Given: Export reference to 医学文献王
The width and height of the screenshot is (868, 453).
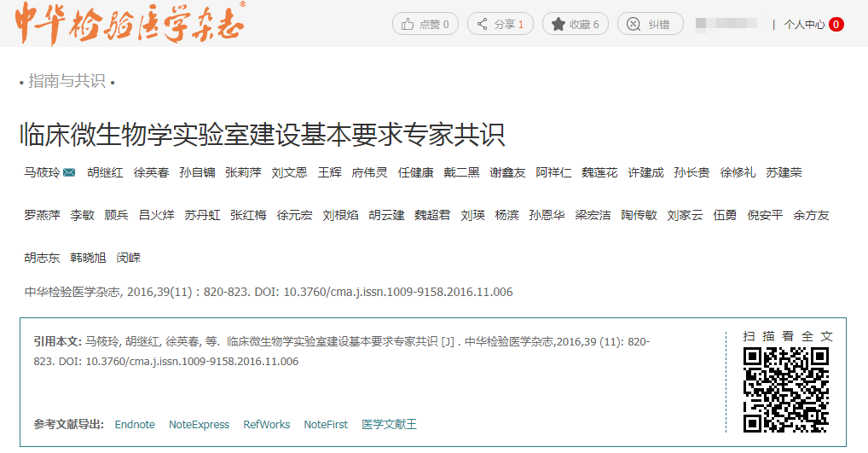Looking at the screenshot, I should (x=389, y=424).
